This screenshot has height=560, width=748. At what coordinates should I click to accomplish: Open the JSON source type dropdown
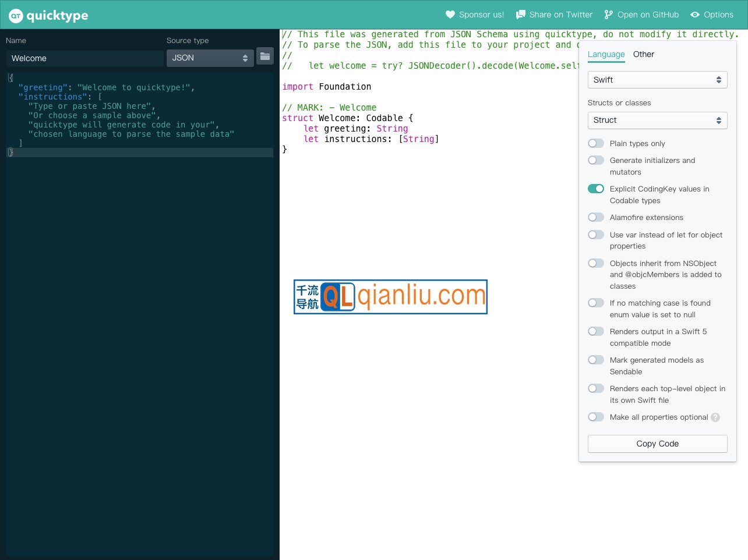[210, 58]
